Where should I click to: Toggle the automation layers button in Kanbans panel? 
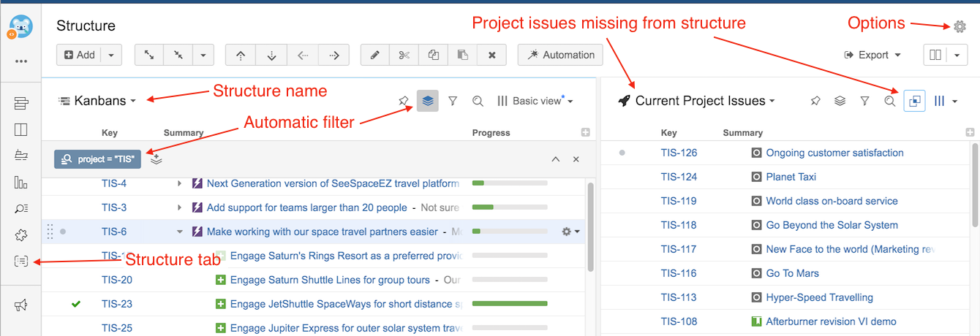pos(428,101)
